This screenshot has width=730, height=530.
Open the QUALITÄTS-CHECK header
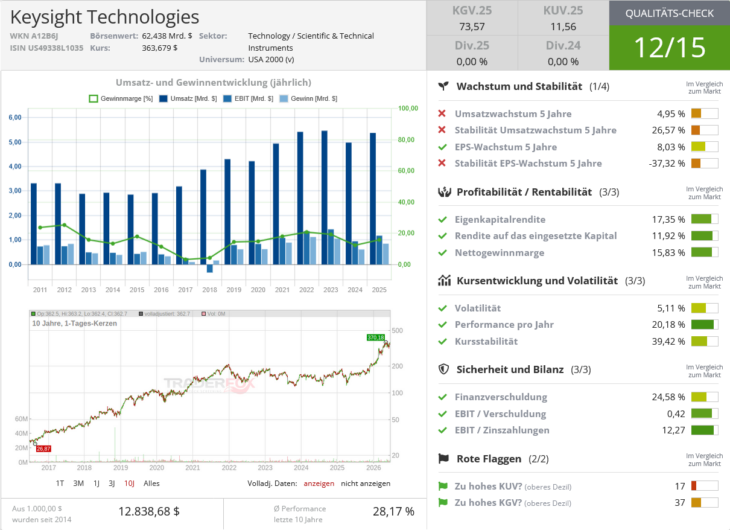pos(669,13)
